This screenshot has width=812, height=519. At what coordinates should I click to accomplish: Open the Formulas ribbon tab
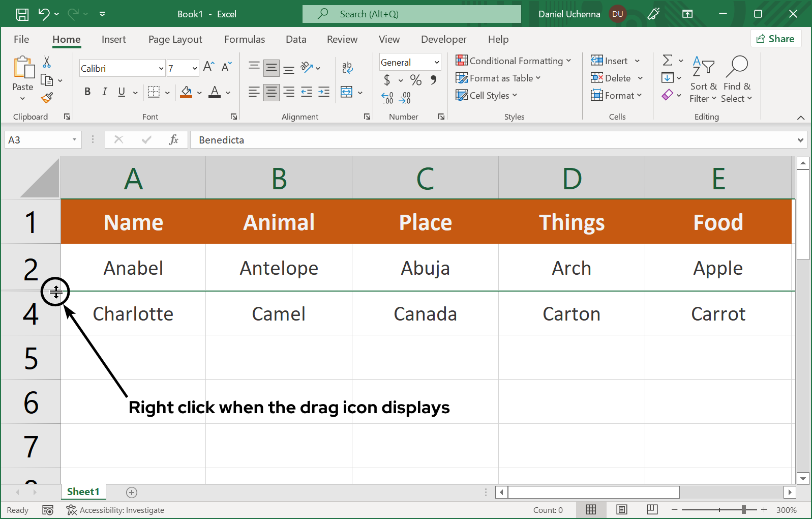[244, 39]
